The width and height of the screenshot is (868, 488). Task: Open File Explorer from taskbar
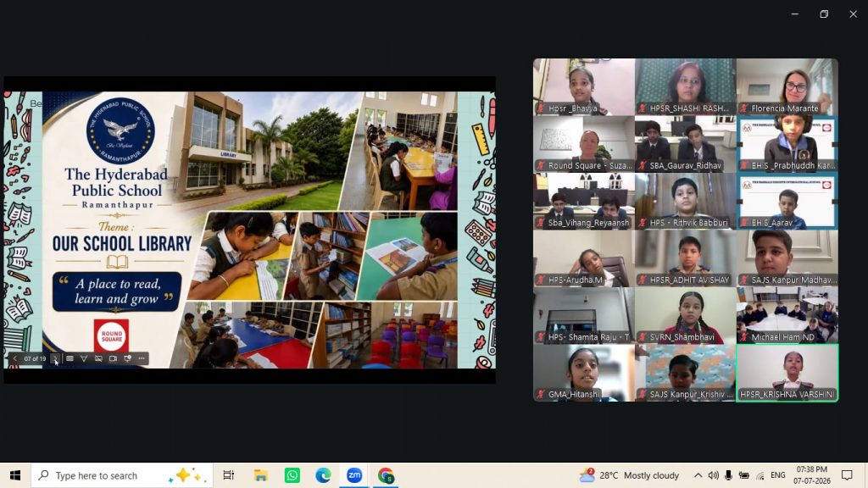[x=261, y=475]
